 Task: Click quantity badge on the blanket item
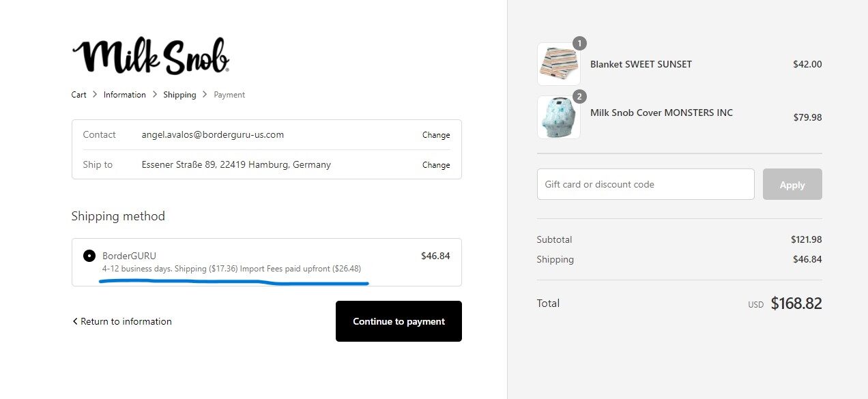579,44
